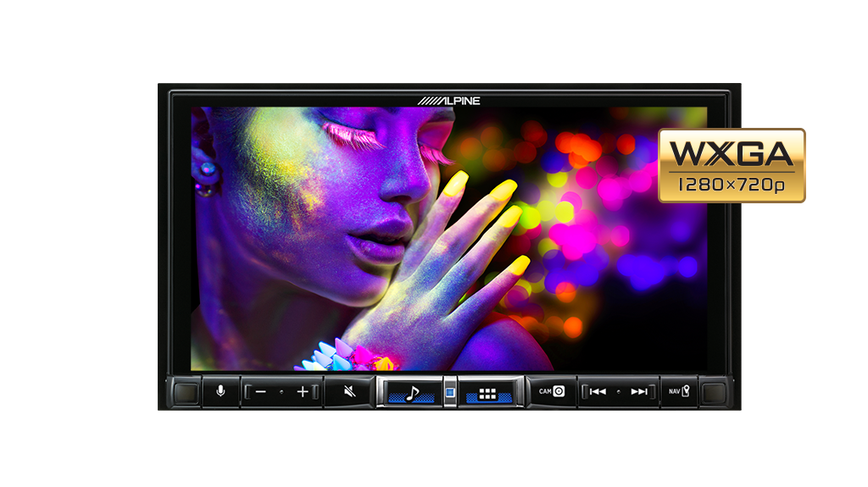Viewport: 868px width, 487px height.
Task: Click the 1280×720p resolution label
Action: coord(732,185)
